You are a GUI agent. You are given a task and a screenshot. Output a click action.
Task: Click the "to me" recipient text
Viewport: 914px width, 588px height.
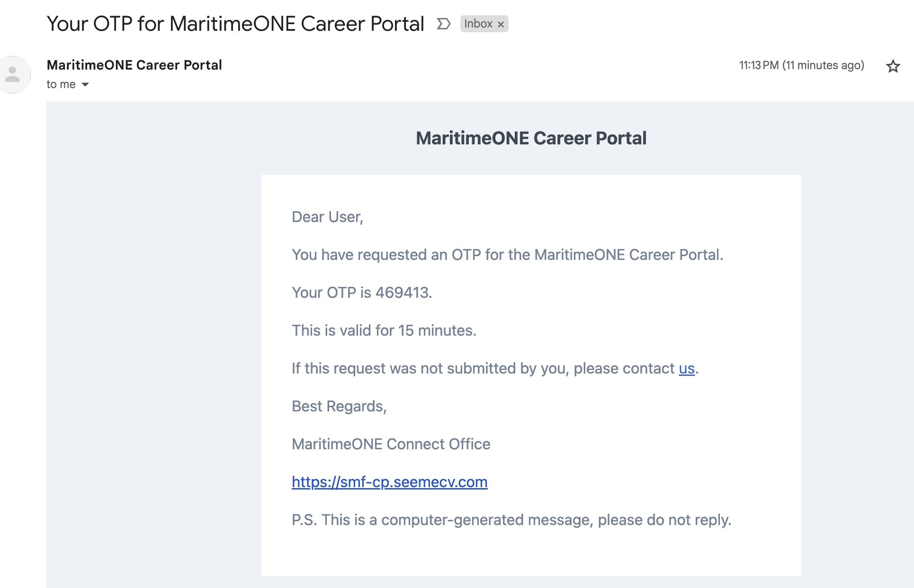pos(61,84)
